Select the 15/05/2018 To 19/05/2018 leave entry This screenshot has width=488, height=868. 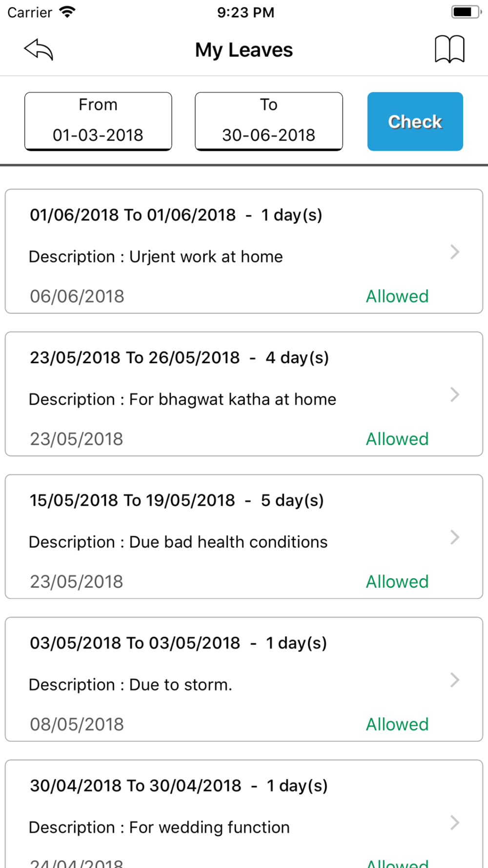click(177, 500)
